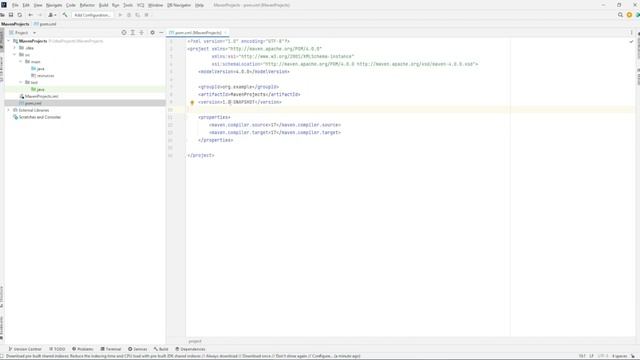Collapse the test folder
Screen dimensions: 640x360
[21, 82]
